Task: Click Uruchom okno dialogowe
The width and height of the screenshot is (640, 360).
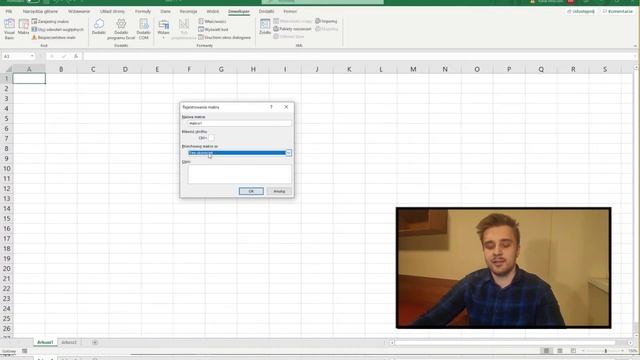Action: coord(224,37)
